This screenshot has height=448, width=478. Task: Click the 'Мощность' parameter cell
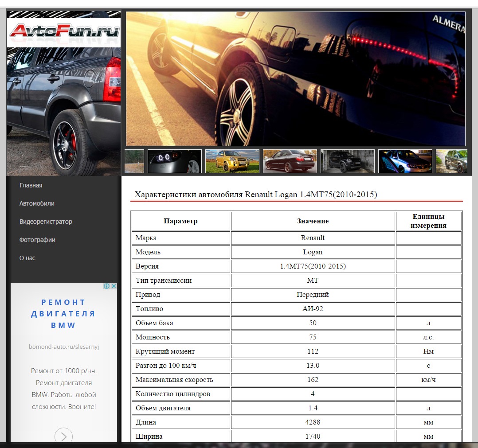coord(181,337)
